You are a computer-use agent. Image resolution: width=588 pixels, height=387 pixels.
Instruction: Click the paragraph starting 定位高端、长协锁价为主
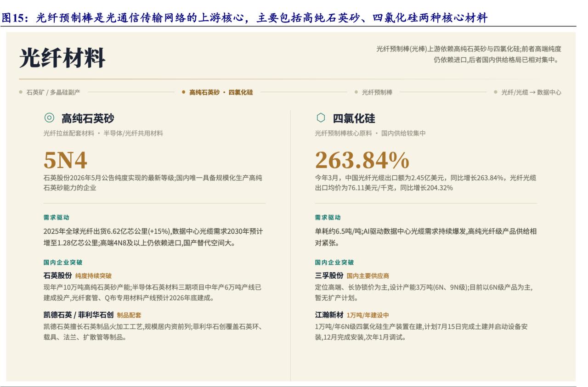point(424,292)
